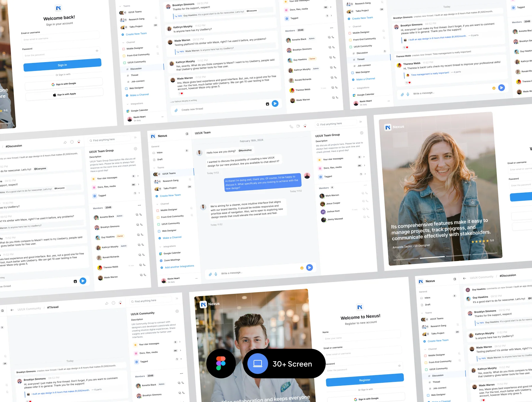Show password on Welcome back sign-in screen
532x402 pixels.
[97, 51]
